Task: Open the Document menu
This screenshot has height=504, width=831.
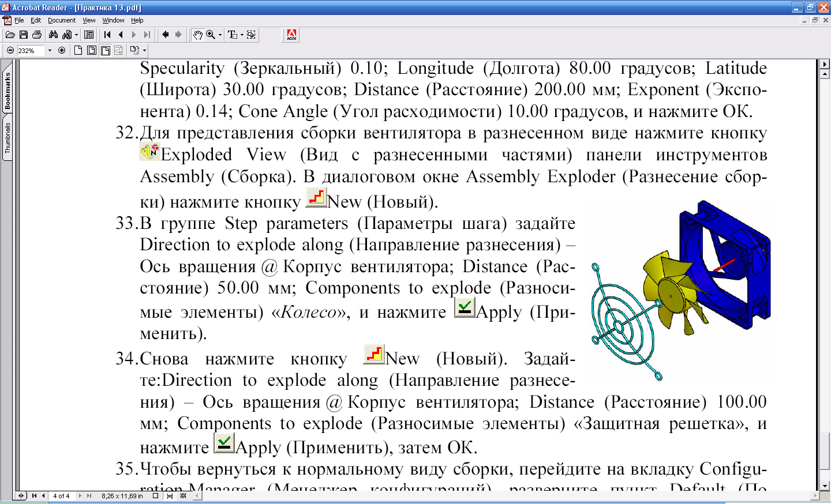Action: point(62,20)
